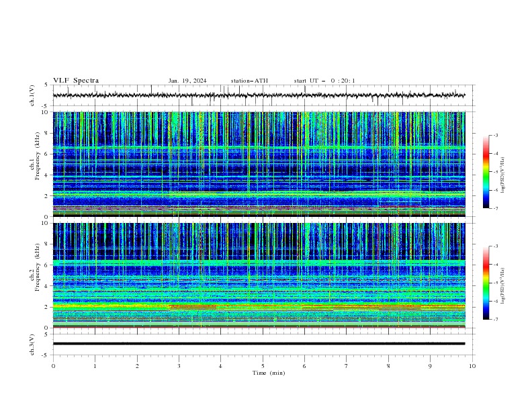Click time axis tick label "5"
This screenshot has width=532, height=411.
[x=263, y=366]
